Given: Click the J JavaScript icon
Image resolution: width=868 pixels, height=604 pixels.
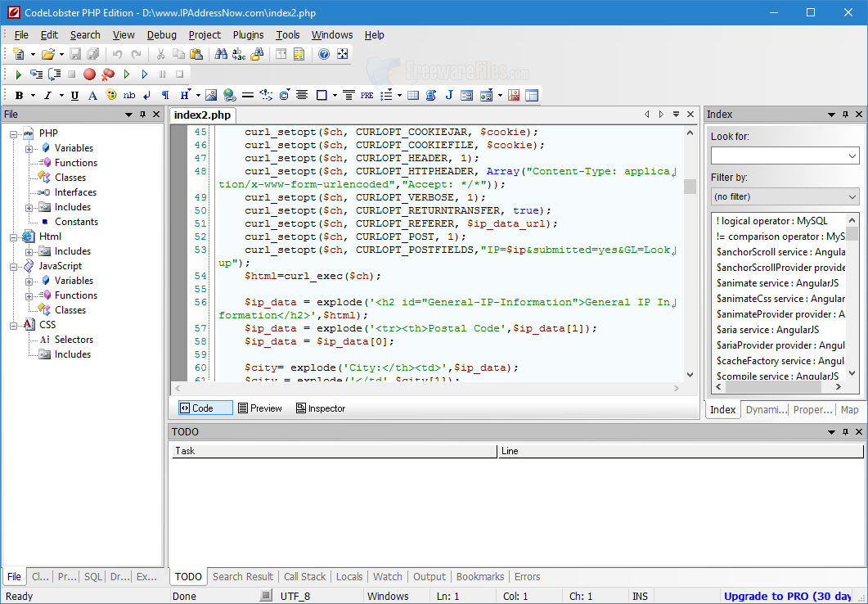Looking at the screenshot, I should click(449, 95).
